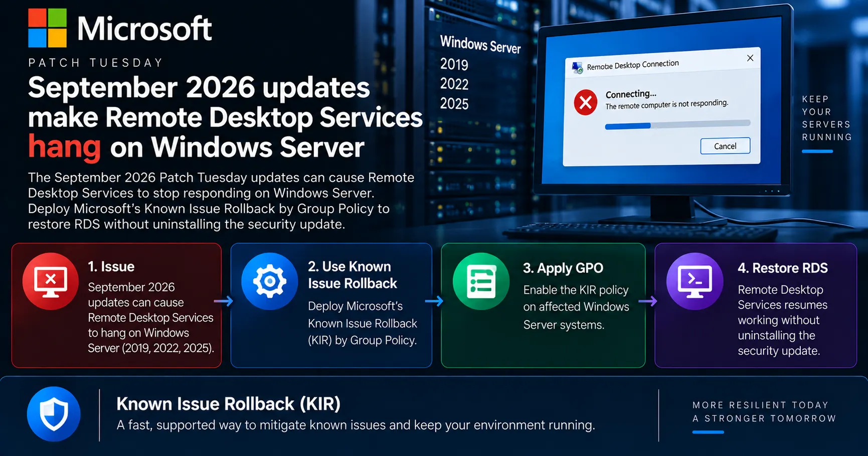Viewport: 868px width, 456px height.
Task: Click "(KIR) by Group Policy." text in card two
Action: [x=362, y=340]
